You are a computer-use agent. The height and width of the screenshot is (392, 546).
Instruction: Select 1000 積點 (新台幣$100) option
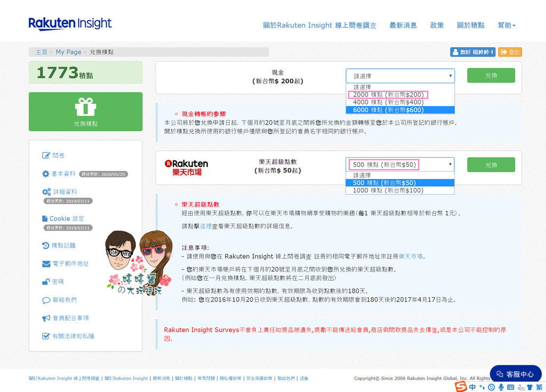click(400, 191)
